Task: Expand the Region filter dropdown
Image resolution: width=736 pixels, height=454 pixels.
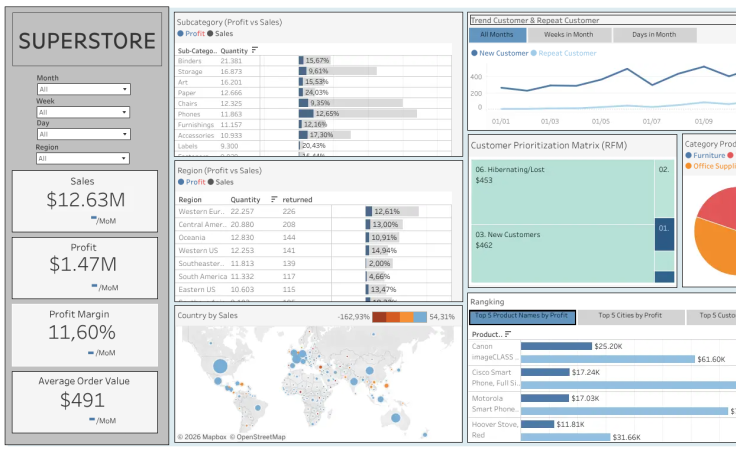Action: click(83, 158)
